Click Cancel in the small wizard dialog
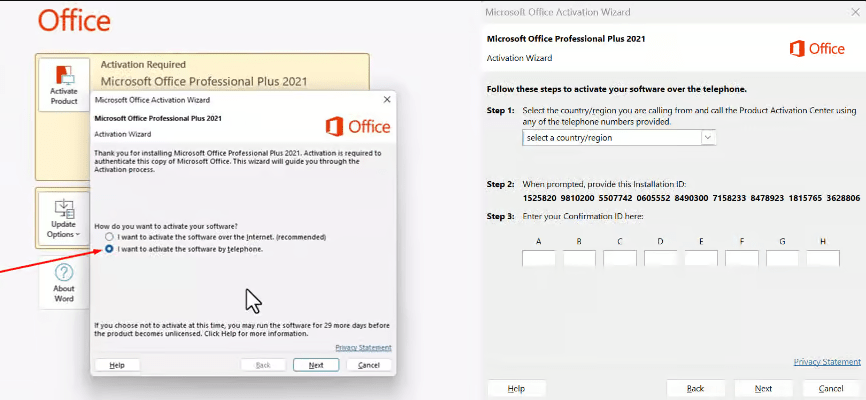This screenshot has height=400, width=866. point(369,365)
